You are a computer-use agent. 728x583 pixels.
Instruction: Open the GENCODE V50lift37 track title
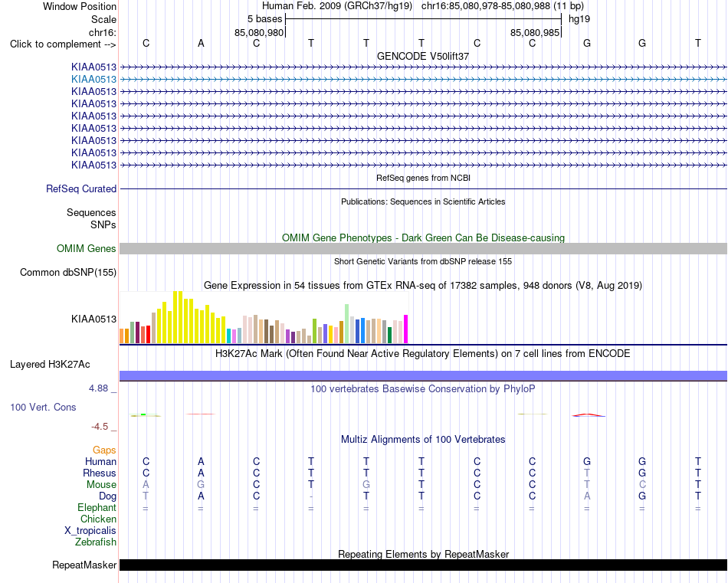[422, 56]
